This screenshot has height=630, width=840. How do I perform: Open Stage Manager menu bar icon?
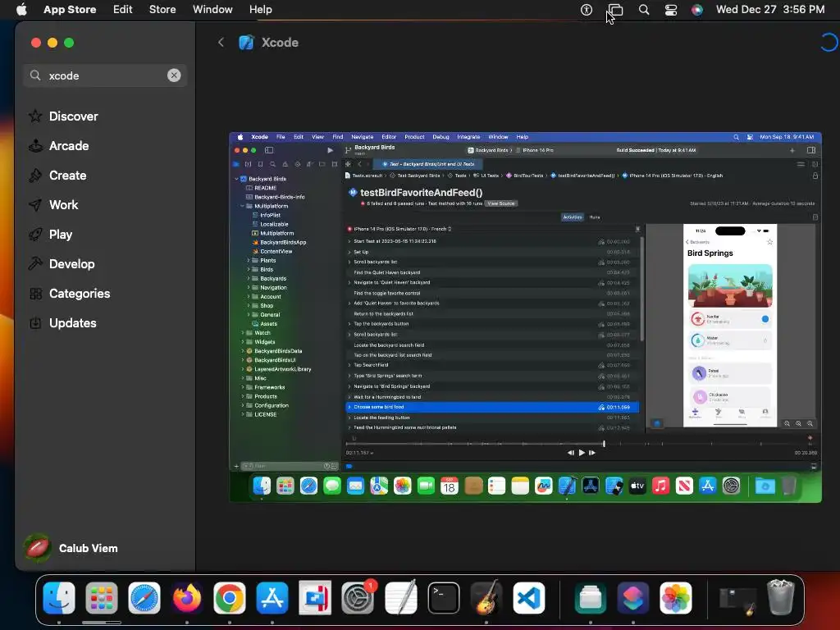(615, 10)
